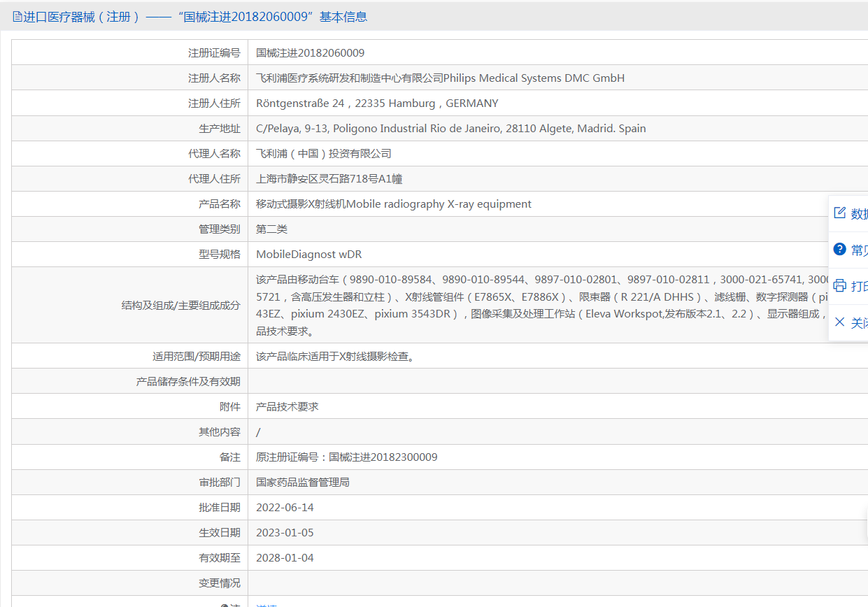Click the 生效日期 row label
This screenshot has width=868, height=607.
click(220, 532)
